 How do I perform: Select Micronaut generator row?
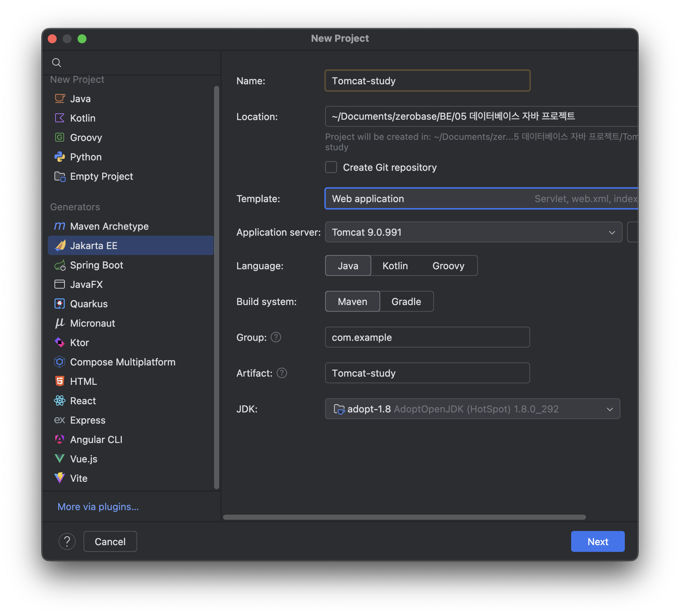click(131, 323)
